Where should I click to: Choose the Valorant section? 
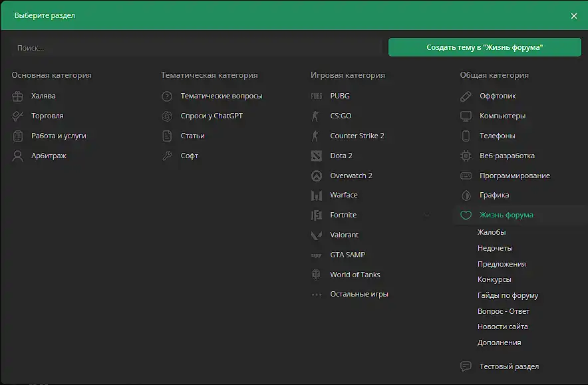coord(344,235)
